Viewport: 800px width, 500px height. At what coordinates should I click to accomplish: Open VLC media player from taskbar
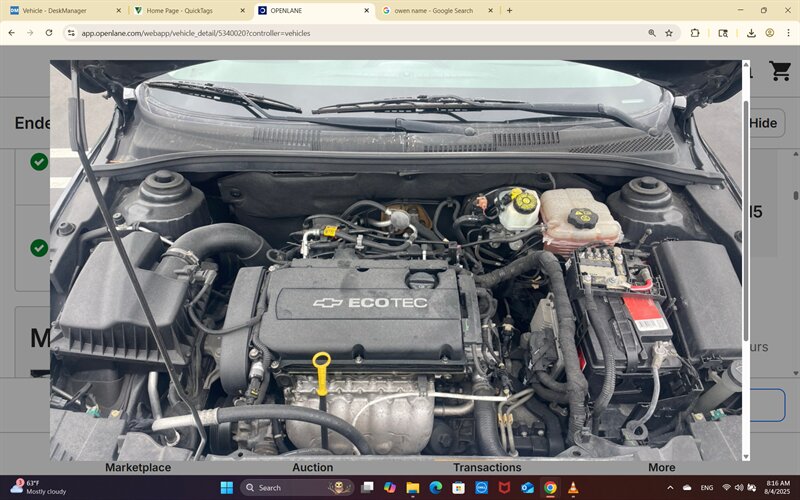573,488
